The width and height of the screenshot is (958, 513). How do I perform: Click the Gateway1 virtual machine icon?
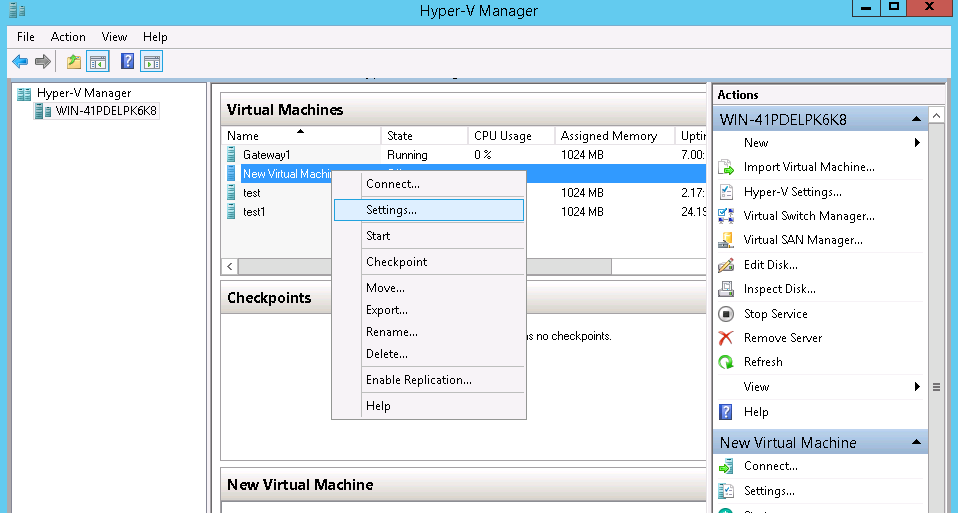[x=231, y=155]
